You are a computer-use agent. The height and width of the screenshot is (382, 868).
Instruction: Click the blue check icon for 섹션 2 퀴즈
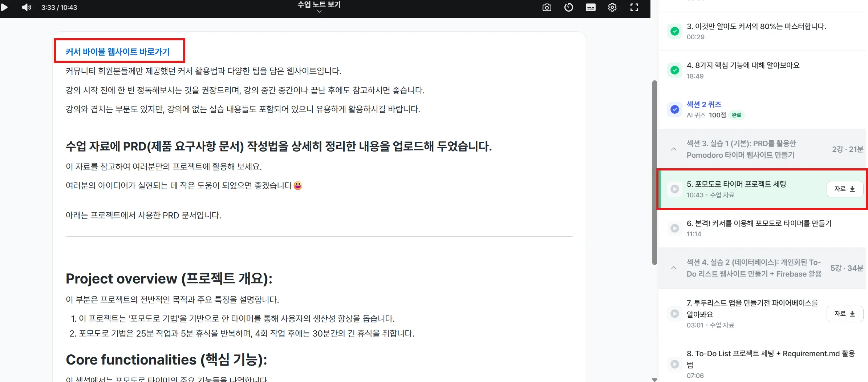click(x=675, y=109)
